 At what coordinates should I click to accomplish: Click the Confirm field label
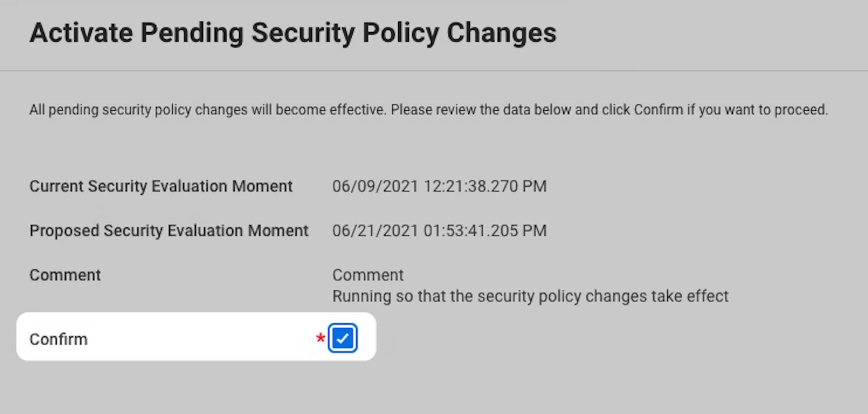[x=58, y=339]
